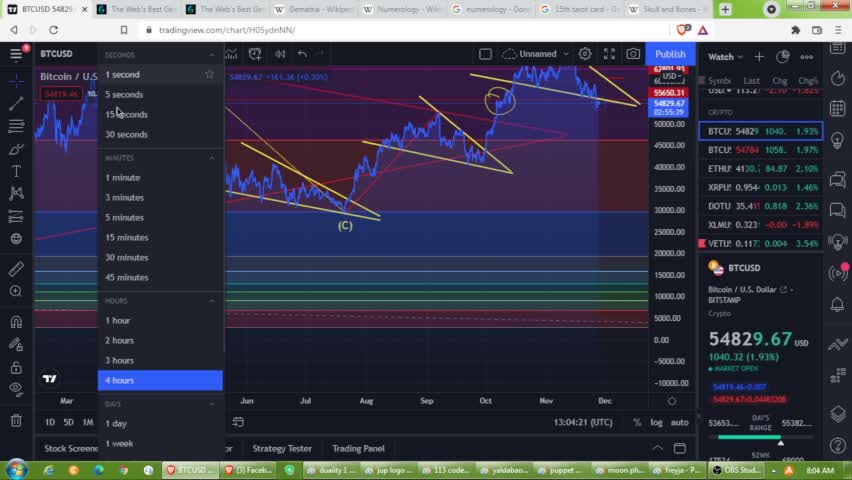Select the XRPUSD row in the watchlist

click(x=760, y=188)
